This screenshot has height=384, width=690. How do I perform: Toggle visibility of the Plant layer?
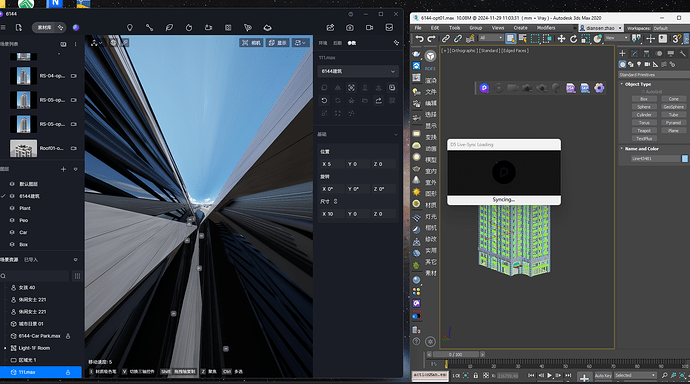(x=12, y=208)
